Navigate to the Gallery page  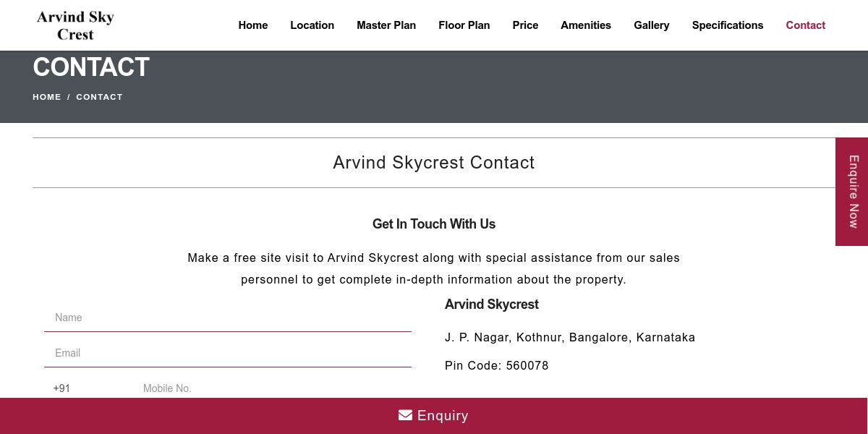[x=651, y=25]
